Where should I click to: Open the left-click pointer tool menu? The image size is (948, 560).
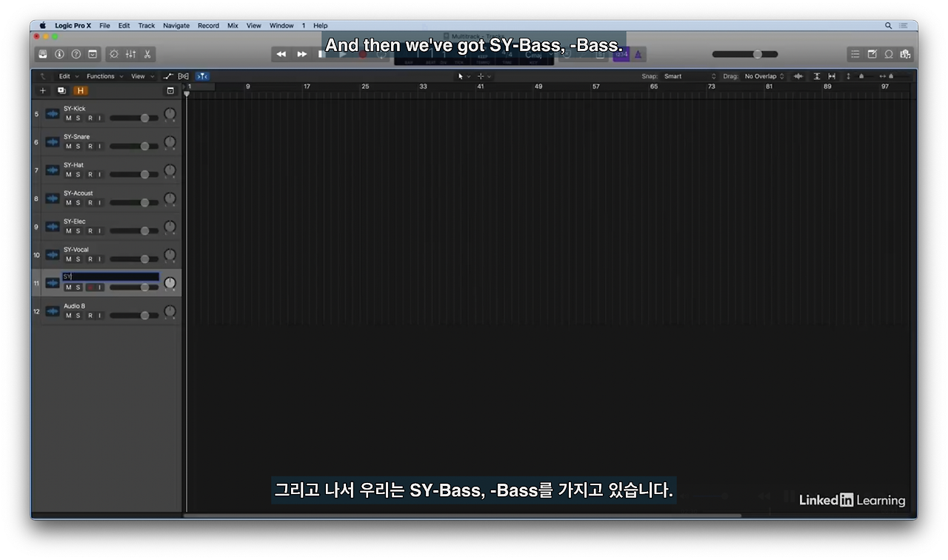pyautogui.click(x=464, y=76)
